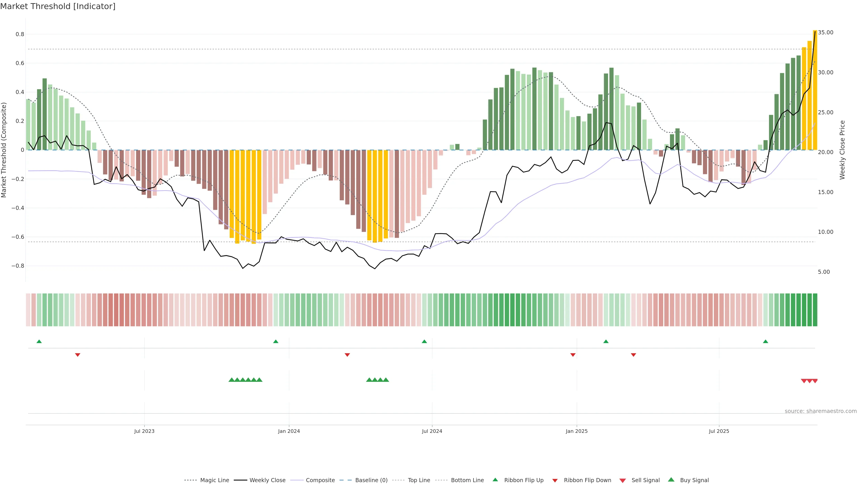
Task: Click the first green buy signal triangle
Action: click(x=231, y=380)
